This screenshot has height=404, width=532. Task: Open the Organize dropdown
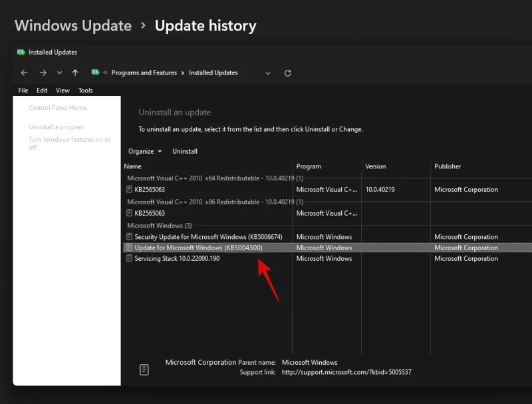click(x=145, y=151)
